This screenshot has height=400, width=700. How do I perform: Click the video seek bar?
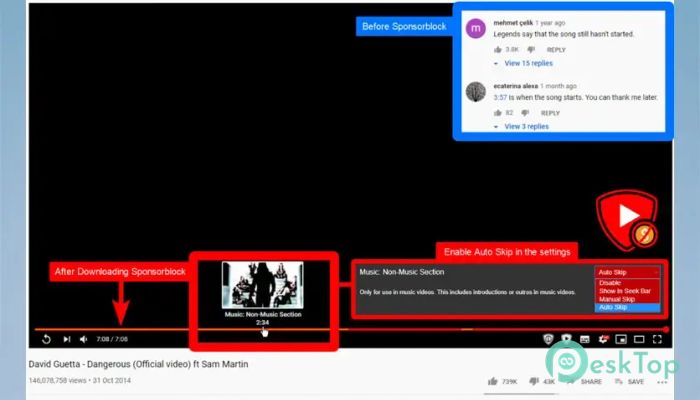[x=350, y=329]
